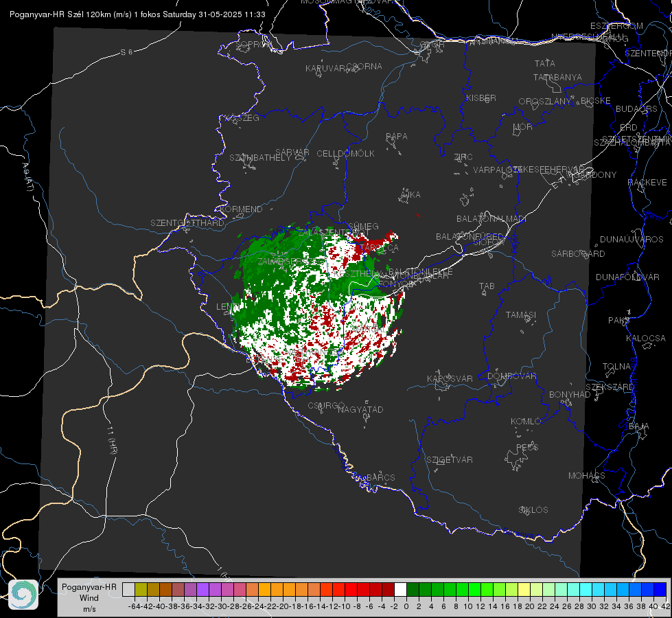Viewport: 672px width, 618px height.
Task: Click the SUMEG town label
Action: tap(363, 227)
